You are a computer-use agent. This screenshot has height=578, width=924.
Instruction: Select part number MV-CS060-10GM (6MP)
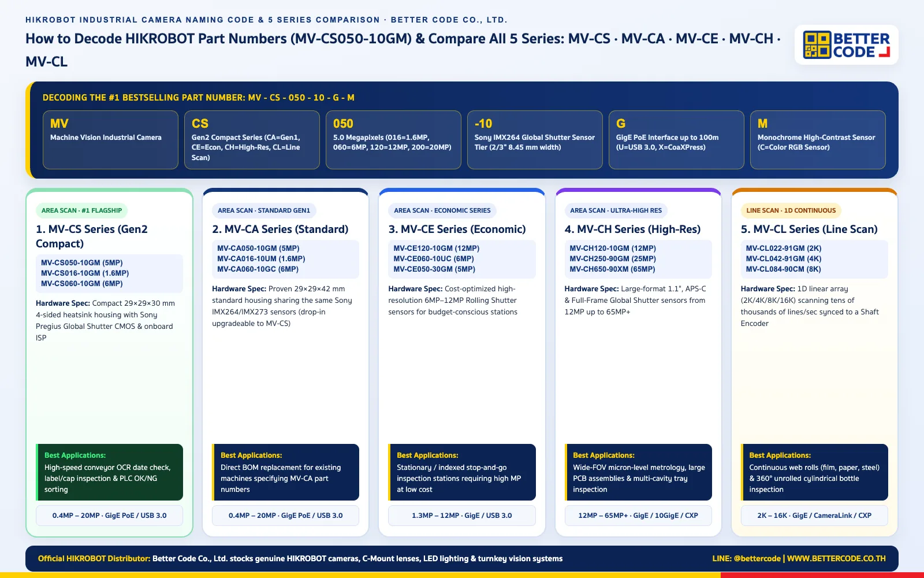tap(82, 283)
